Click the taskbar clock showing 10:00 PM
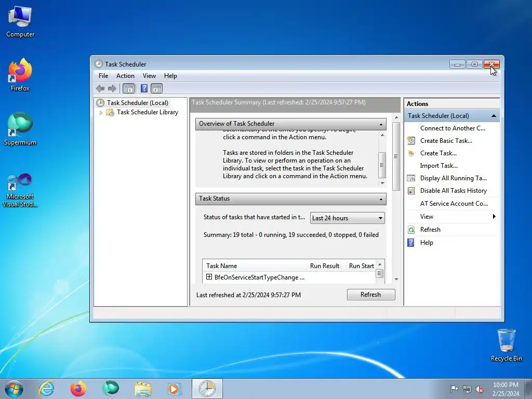This screenshot has height=399, width=532. [506, 389]
